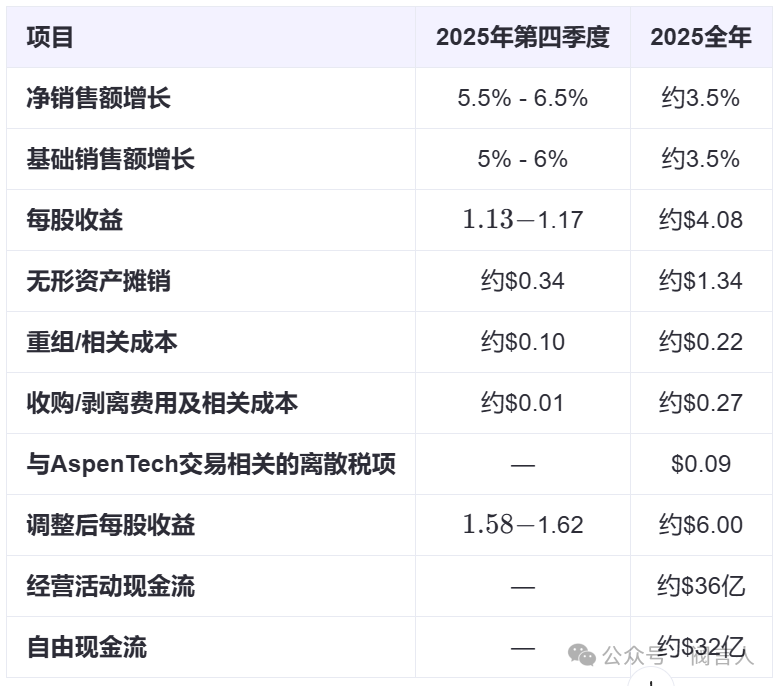This screenshot has width=779, height=686.
Task: Click the 约$0.34 amortization value
Action: (522, 281)
